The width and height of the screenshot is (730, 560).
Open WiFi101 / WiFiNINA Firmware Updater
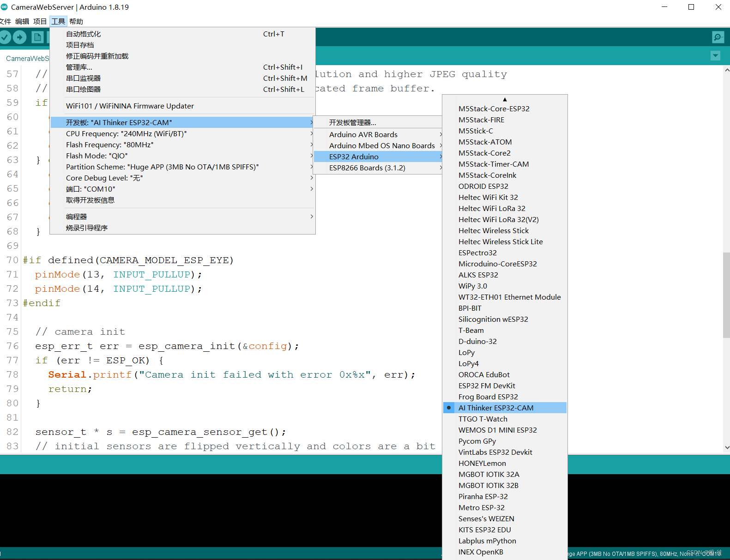pos(182,106)
